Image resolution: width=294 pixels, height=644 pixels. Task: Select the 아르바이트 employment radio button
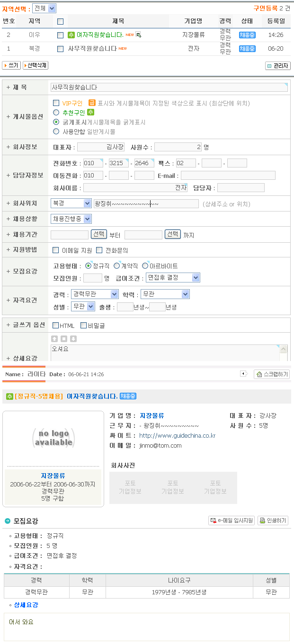145,266
